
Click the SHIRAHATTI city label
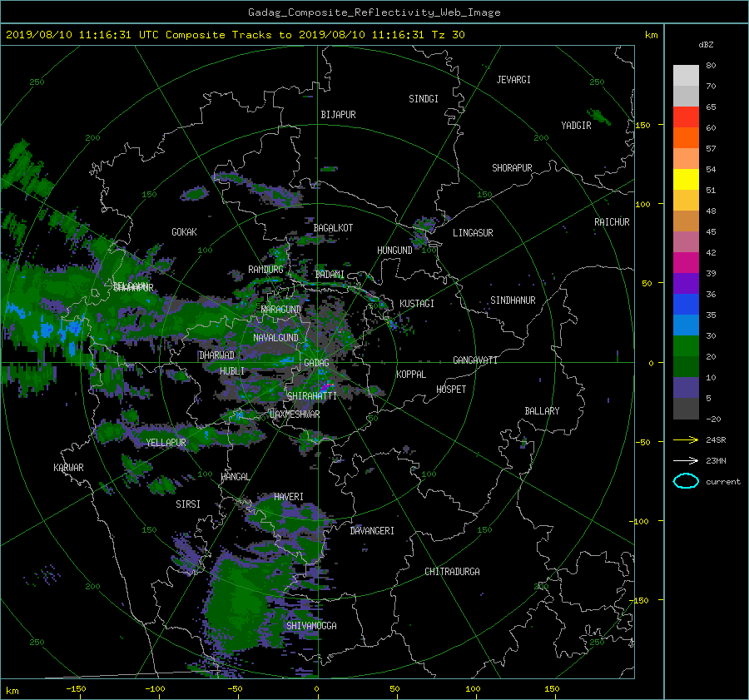312,396
